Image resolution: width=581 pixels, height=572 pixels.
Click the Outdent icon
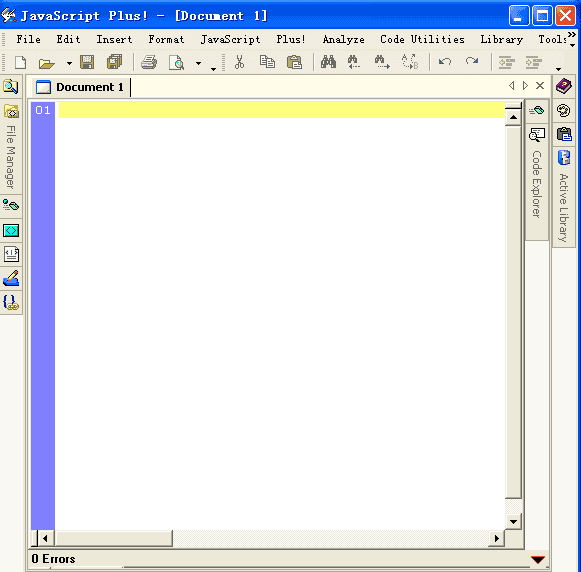click(x=507, y=62)
